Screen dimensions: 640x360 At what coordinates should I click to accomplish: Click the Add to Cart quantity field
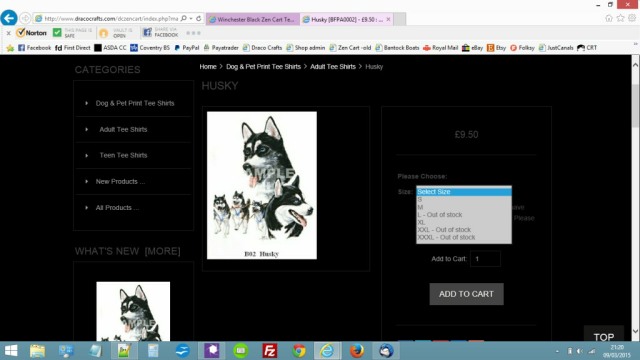tap(485, 259)
